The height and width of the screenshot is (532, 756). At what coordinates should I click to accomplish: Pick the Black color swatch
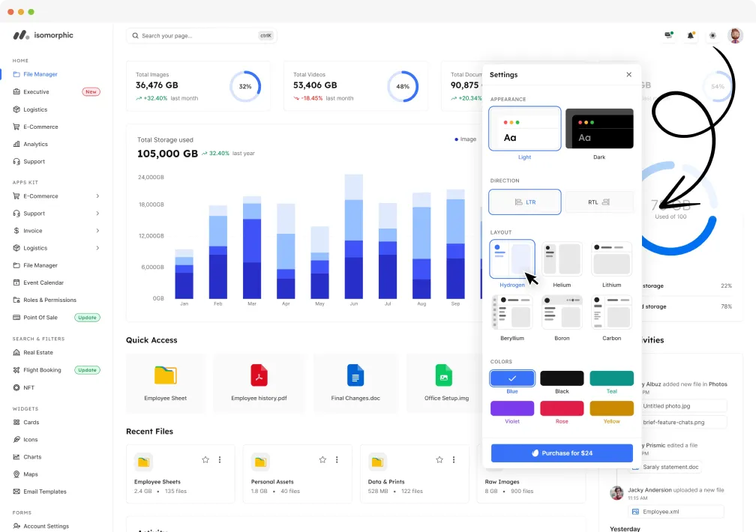tap(562, 378)
